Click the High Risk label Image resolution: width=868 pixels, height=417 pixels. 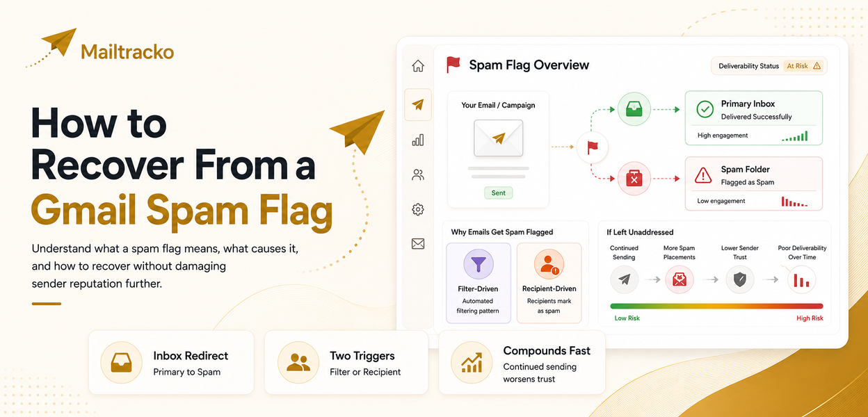810,318
